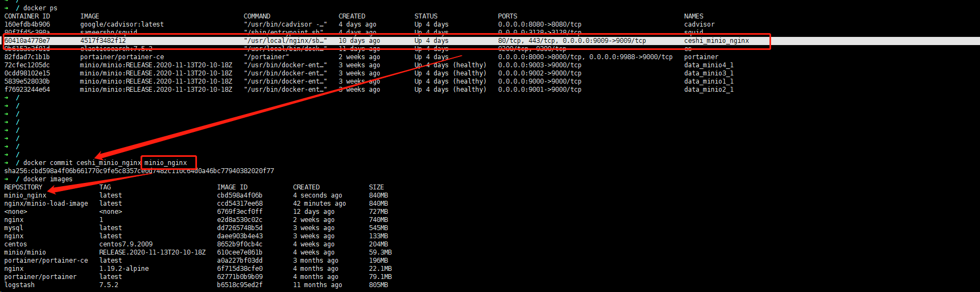The image size is (980, 292).
Task: Click the COMMAND column header in docker ps output
Action: pyautogui.click(x=257, y=16)
